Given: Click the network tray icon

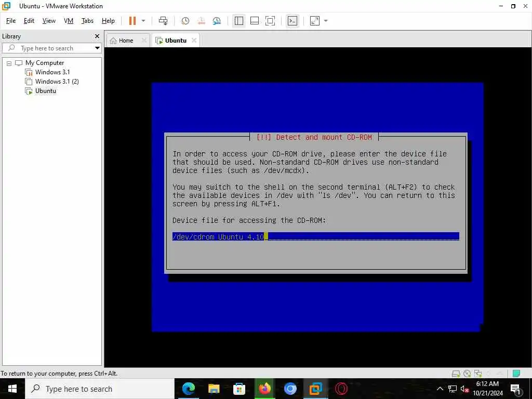Looking at the screenshot, I should 453,389.
